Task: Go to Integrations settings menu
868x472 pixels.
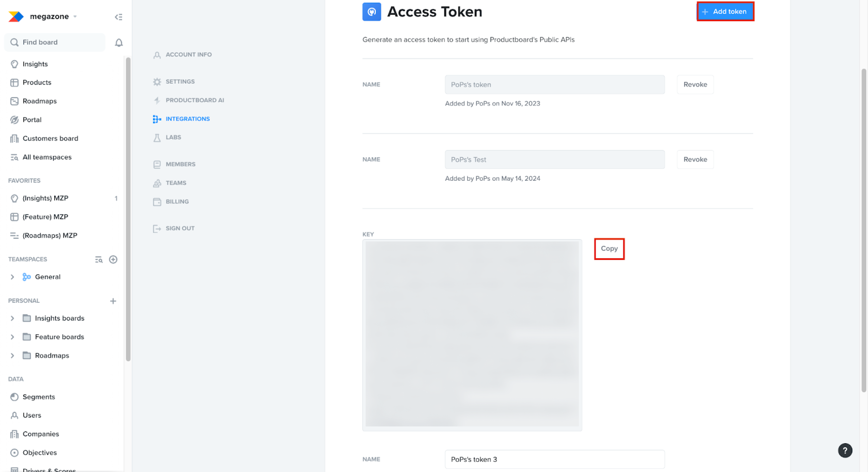Action: 187,119
